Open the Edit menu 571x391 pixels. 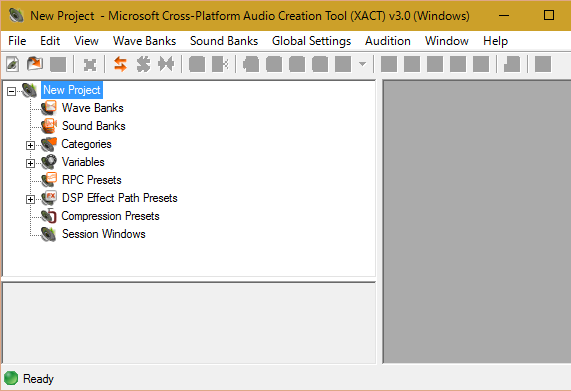[x=50, y=41]
